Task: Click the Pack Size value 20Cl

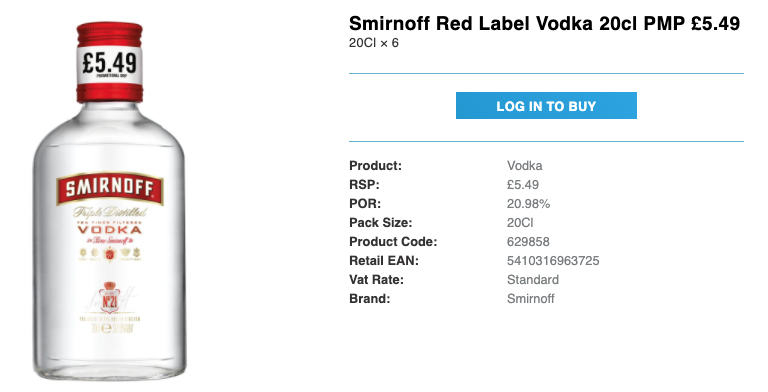Action: pos(520,222)
